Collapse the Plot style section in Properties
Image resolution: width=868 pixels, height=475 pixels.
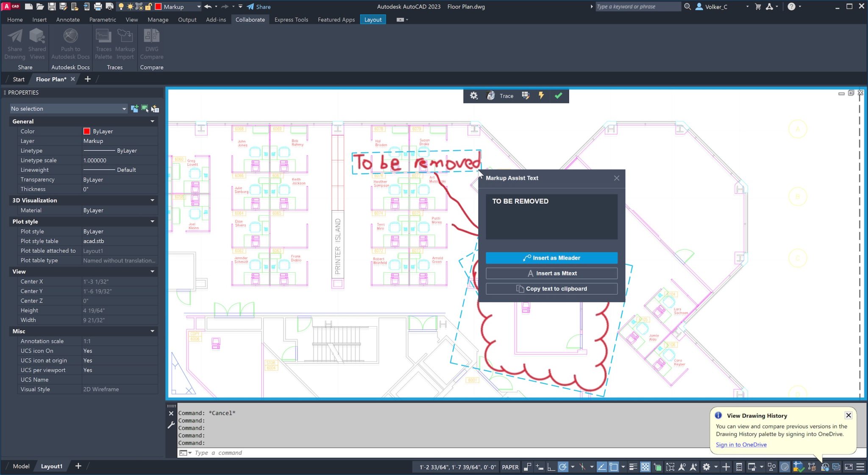[152, 221]
